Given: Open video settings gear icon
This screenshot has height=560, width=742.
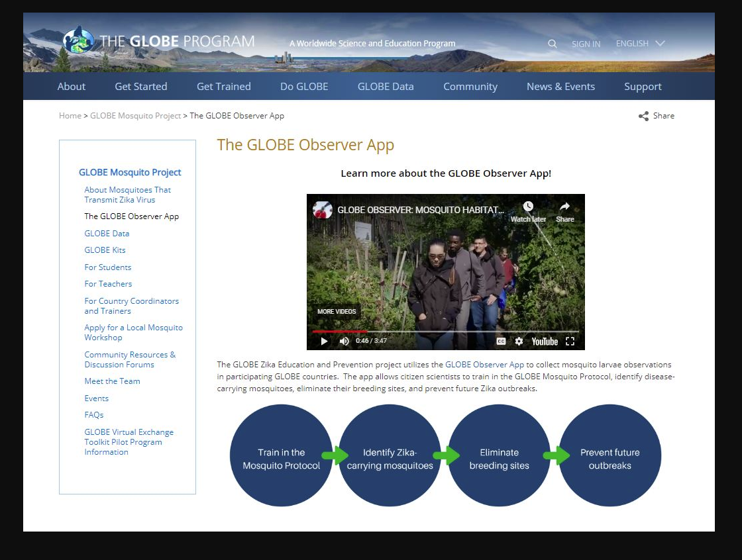Looking at the screenshot, I should 519,341.
